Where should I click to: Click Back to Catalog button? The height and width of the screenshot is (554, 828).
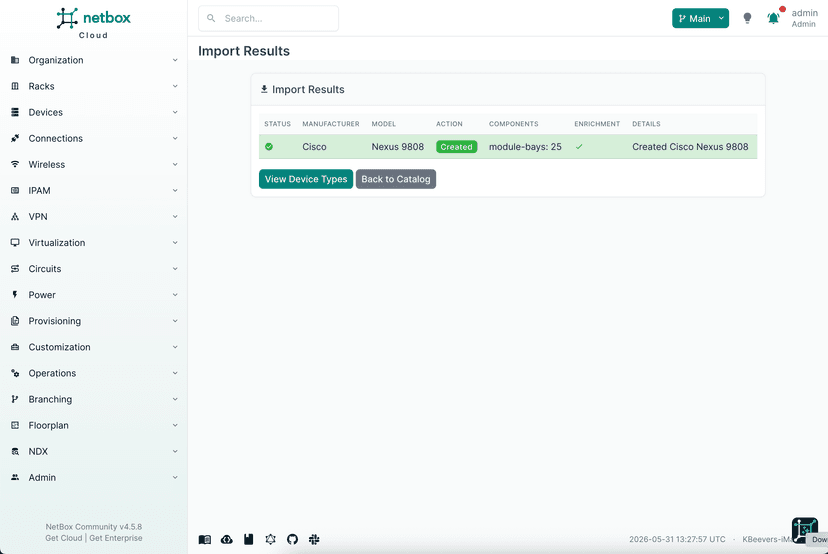[x=396, y=179]
